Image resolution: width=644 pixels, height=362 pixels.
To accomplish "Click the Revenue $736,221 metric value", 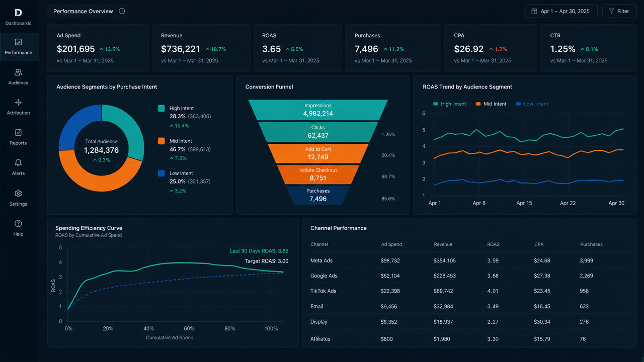I will 181,49.
